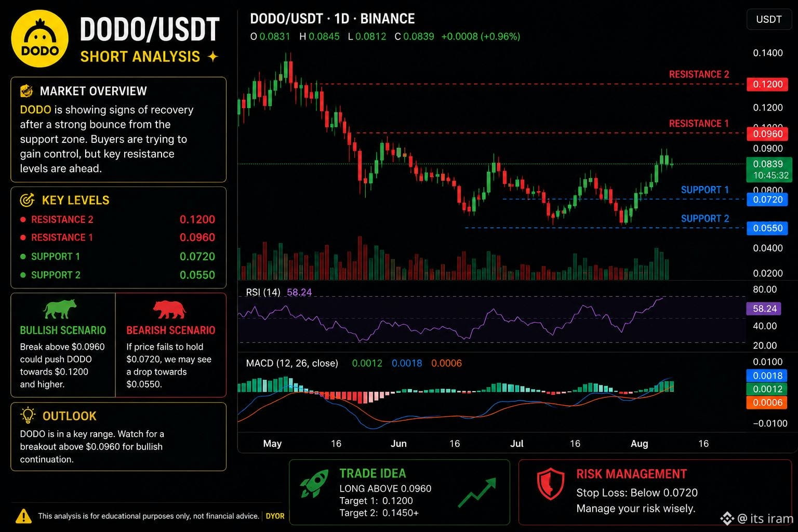Image resolution: width=798 pixels, height=532 pixels.
Task: Click the Aug label on the time axis
Action: pyautogui.click(x=640, y=443)
